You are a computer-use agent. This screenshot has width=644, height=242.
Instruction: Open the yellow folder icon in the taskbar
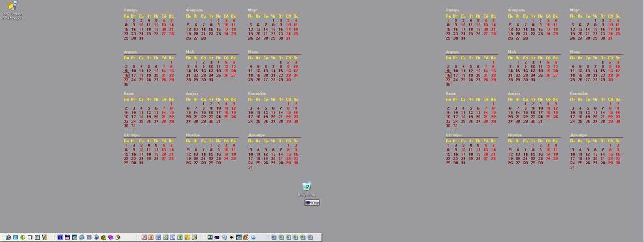coord(187,238)
